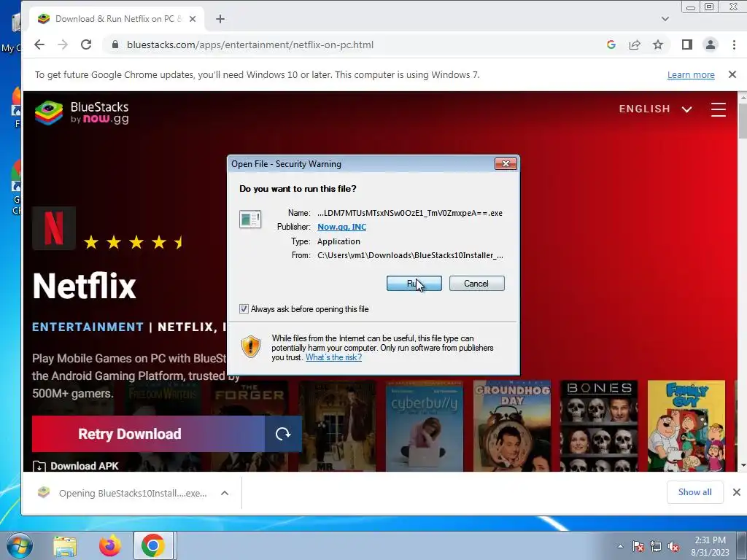Select the Family Guy poster
747x560 pixels.
click(x=686, y=426)
